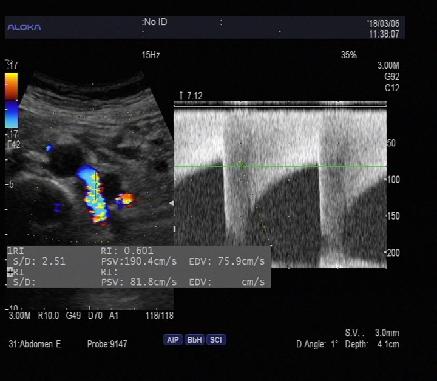The width and height of the screenshot is (437, 381).
Task: Click the EDV 75.9cm/s reading
Action: click(x=227, y=261)
